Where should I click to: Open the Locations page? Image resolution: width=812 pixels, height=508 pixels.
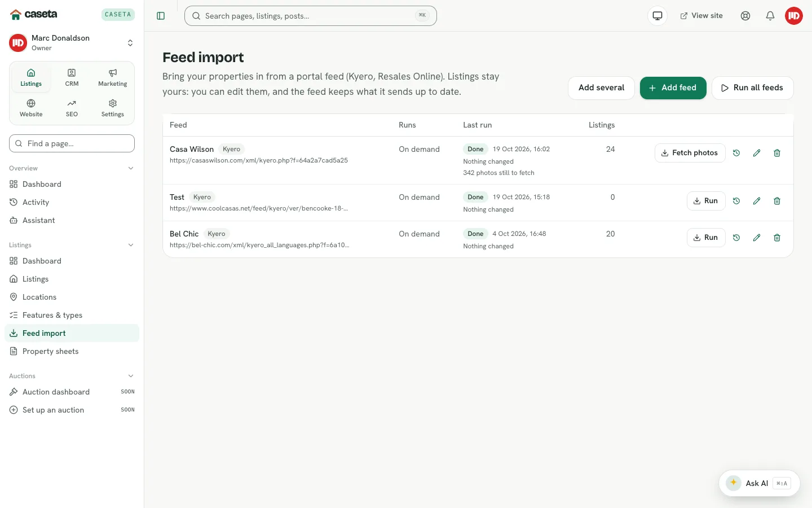coord(72,297)
